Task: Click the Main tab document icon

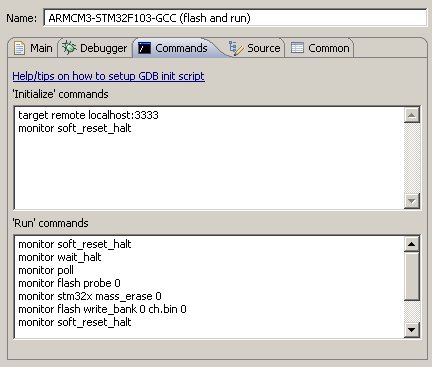Action: tap(19, 48)
